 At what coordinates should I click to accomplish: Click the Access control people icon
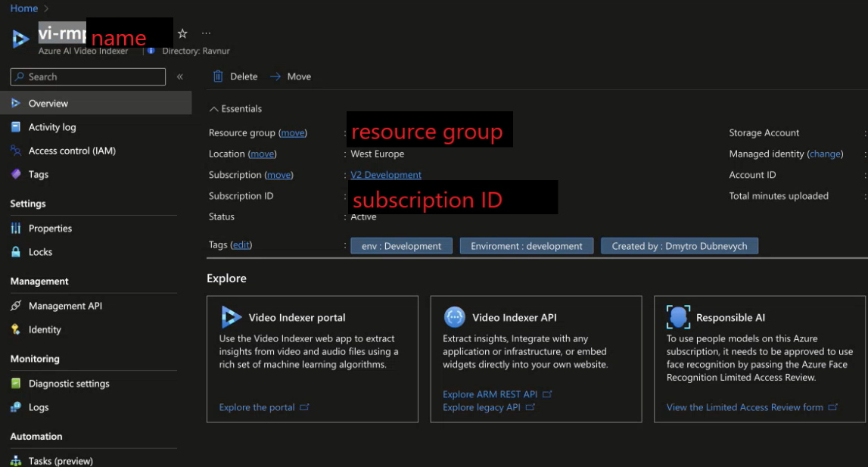16,150
